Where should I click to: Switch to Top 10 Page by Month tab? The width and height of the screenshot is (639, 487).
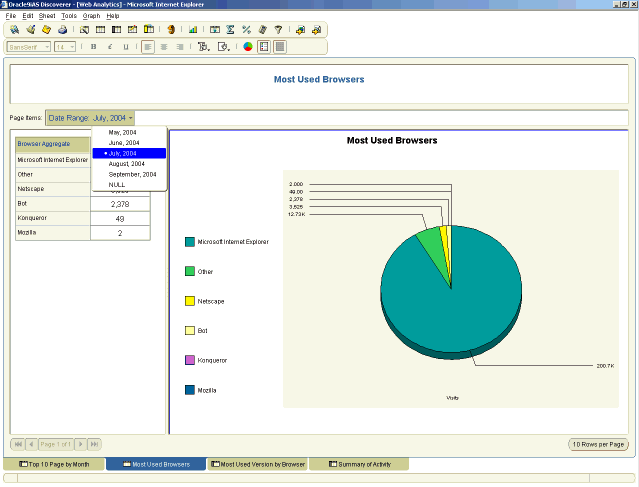pos(54,465)
